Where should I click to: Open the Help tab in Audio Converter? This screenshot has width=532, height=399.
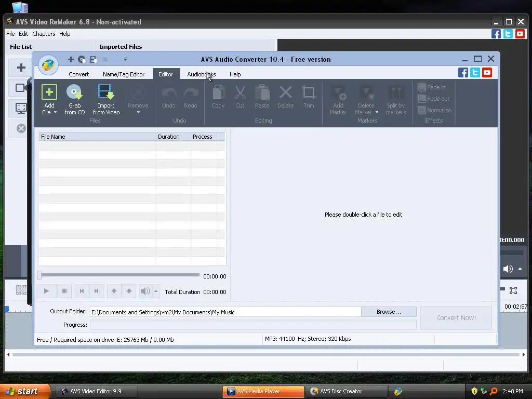pos(235,74)
